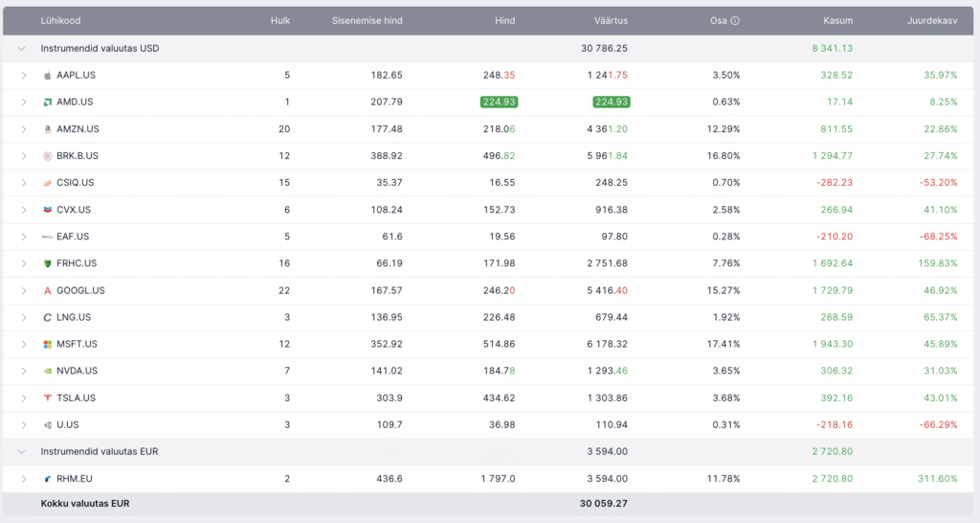The image size is (980, 523).
Task: Click the info icon next to Osa
Action: pyautogui.click(x=735, y=21)
